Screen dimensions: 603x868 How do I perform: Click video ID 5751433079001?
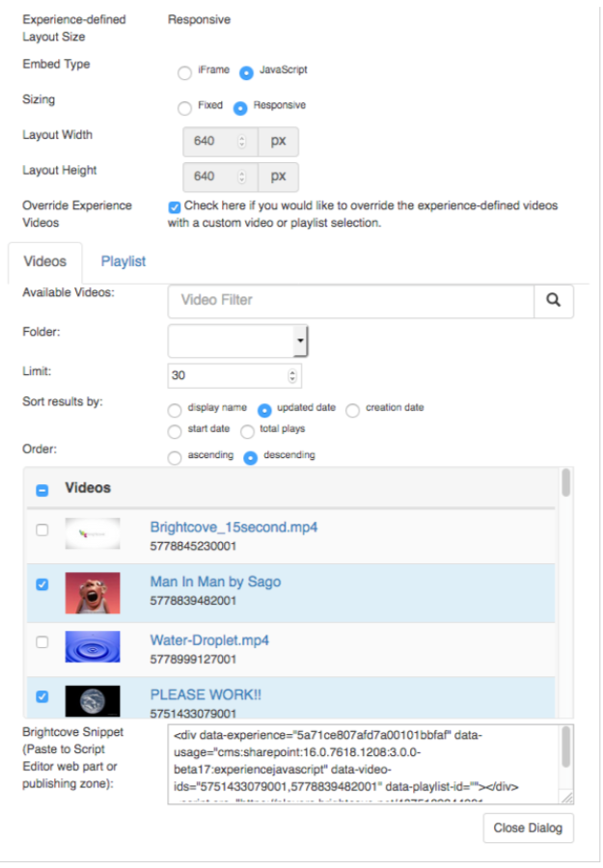pos(193,714)
